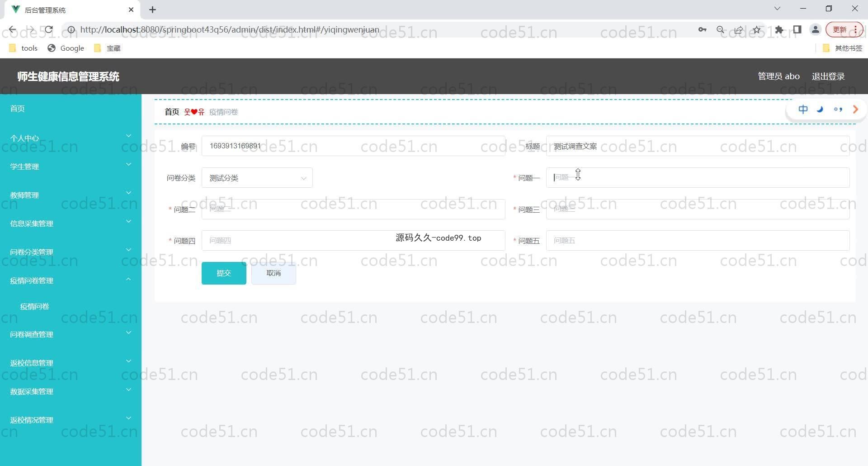The image size is (868, 466).
Task: Click the 问题三 input field
Action: (698, 209)
